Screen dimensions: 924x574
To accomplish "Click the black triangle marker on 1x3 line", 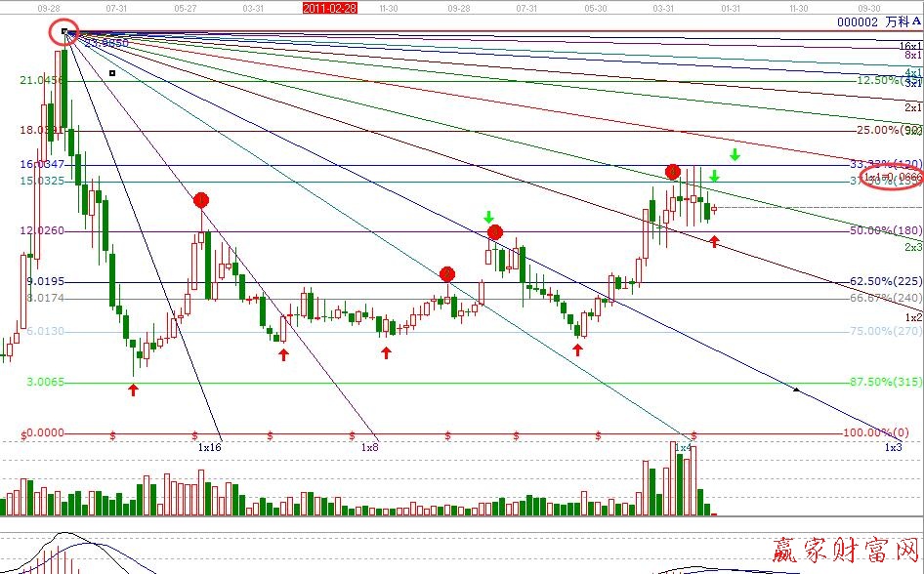I will tap(798, 389).
